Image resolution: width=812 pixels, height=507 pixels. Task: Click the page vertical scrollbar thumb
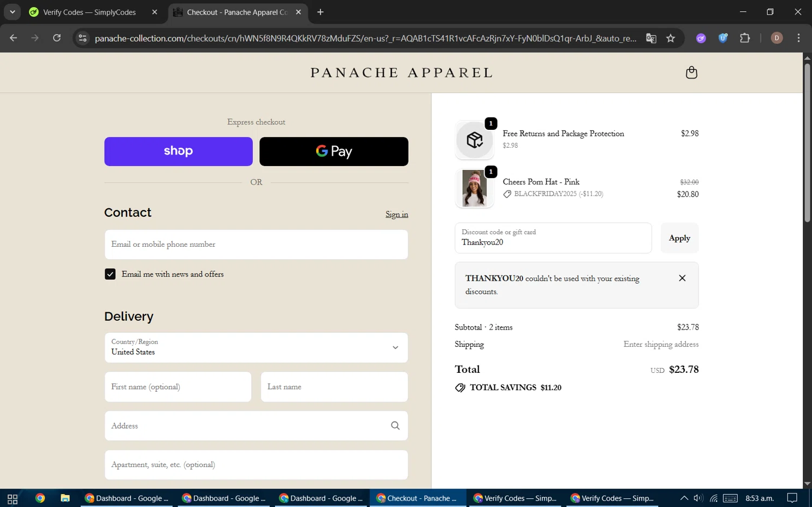coord(807,142)
